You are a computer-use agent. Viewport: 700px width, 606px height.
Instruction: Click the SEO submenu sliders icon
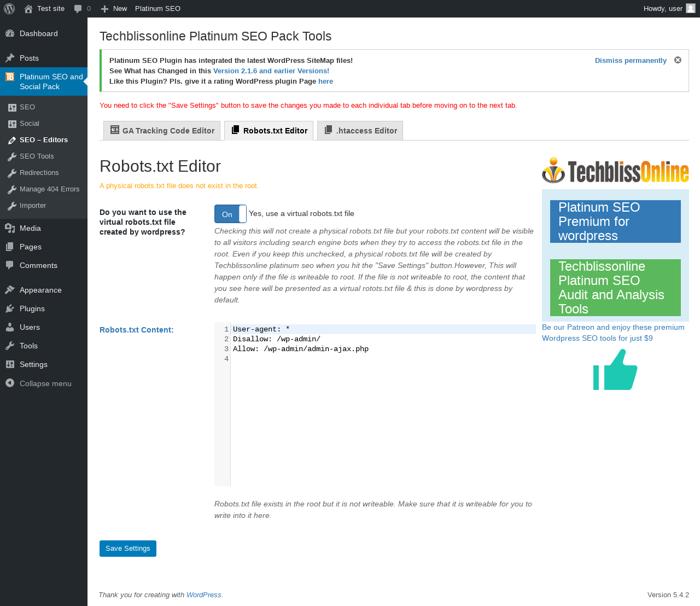12,107
